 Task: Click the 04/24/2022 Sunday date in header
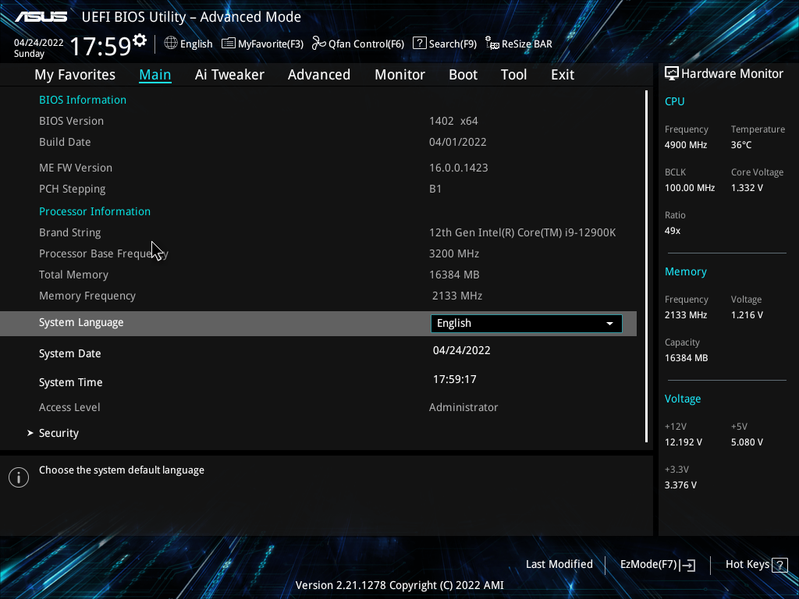(38, 48)
